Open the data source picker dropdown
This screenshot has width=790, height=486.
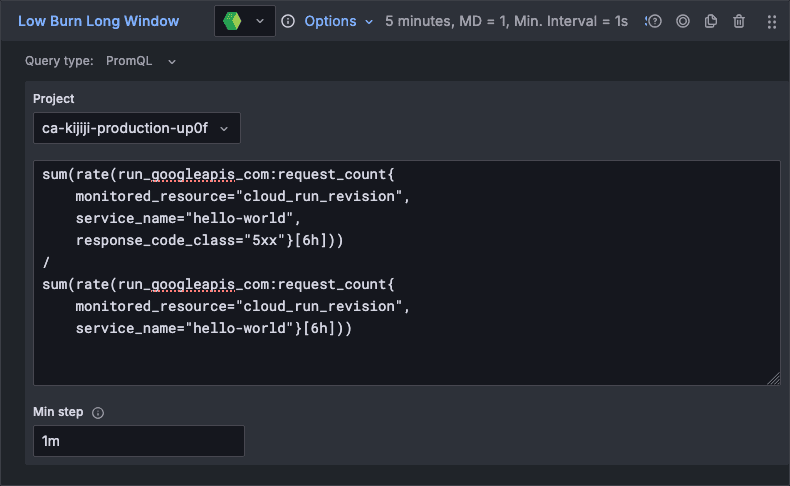pyautogui.click(x=245, y=21)
